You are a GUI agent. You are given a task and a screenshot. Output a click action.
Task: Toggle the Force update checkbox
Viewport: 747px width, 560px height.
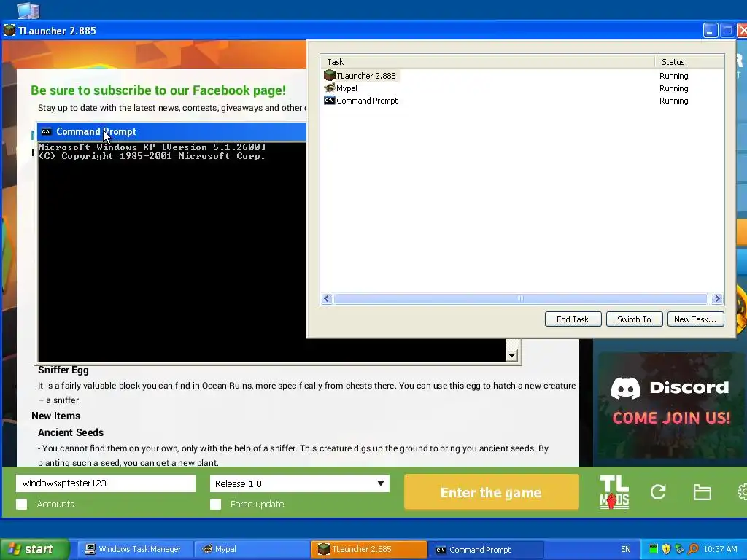(215, 505)
